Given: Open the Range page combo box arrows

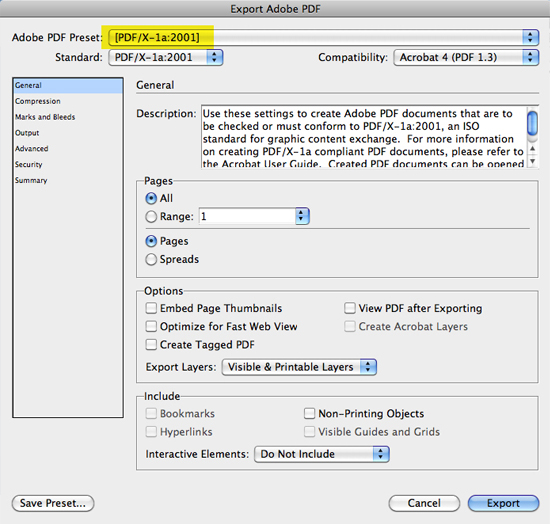Looking at the screenshot, I should pyautogui.click(x=301, y=216).
